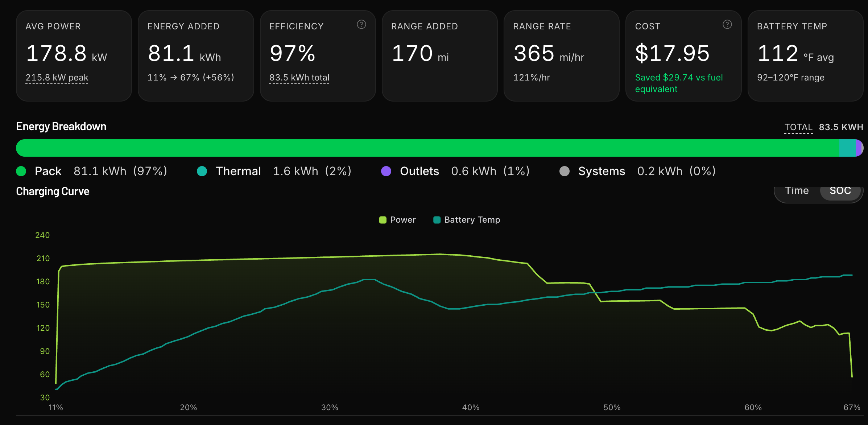Screen dimensions: 868x425
Task: Click the Systems gray legend dot
Action: tap(565, 171)
